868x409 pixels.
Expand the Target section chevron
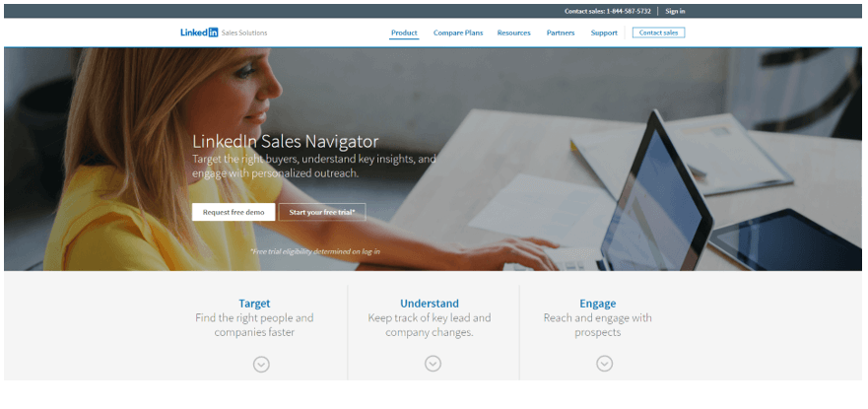click(261, 364)
